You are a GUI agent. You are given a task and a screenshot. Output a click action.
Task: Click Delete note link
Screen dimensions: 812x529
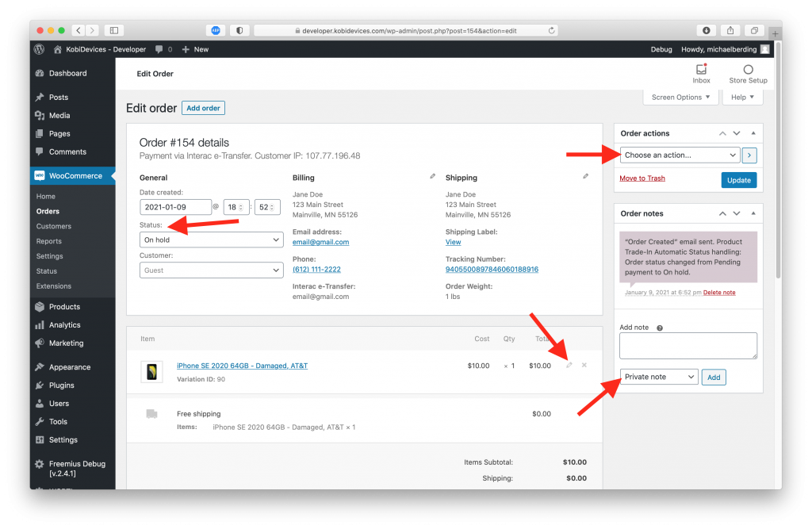pos(719,292)
